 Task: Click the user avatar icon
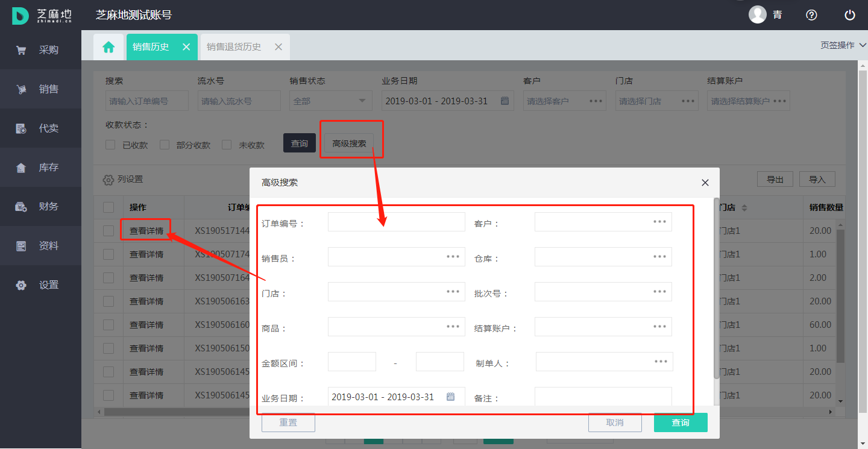point(758,14)
